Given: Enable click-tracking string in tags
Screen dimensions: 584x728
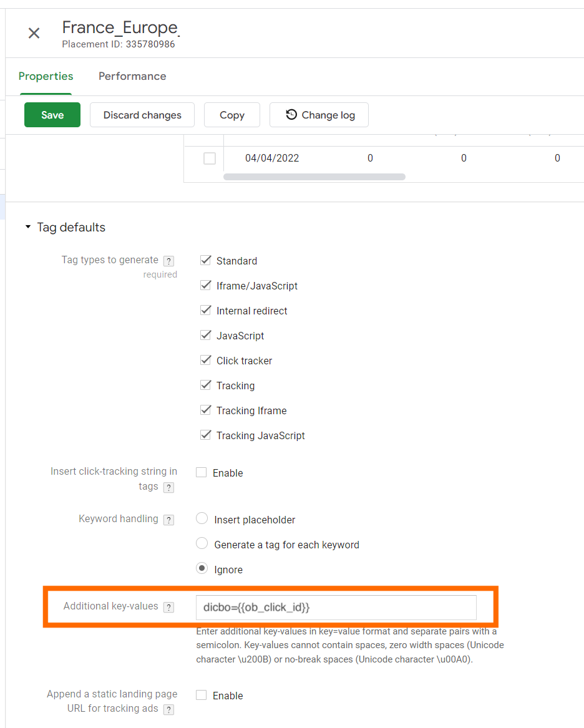Looking at the screenshot, I should tap(202, 472).
